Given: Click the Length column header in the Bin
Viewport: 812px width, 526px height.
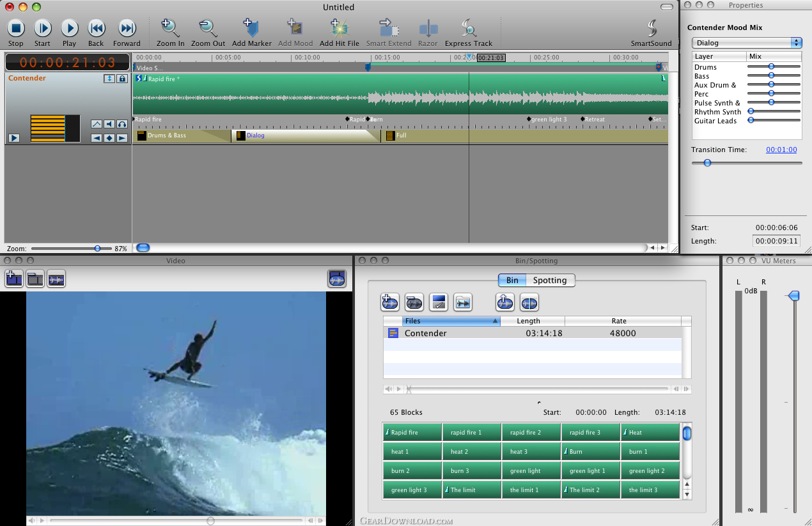Looking at the screenshot, I should pyautogui.click(x=533, y=321).
